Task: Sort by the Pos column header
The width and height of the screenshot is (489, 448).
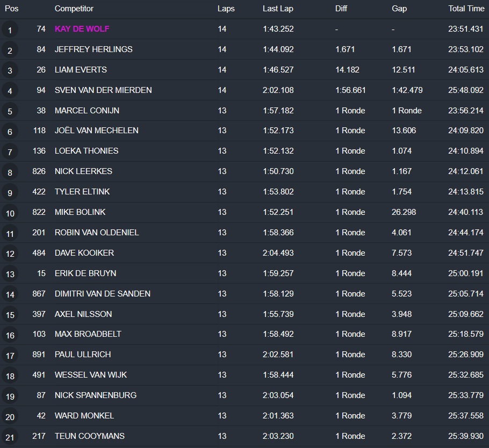Action: pos(12,9)
